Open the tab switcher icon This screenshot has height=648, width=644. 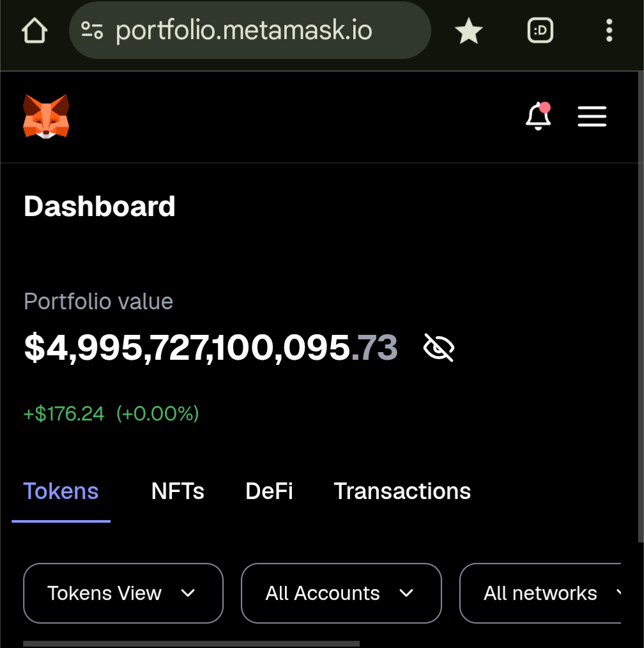(540, 30)
